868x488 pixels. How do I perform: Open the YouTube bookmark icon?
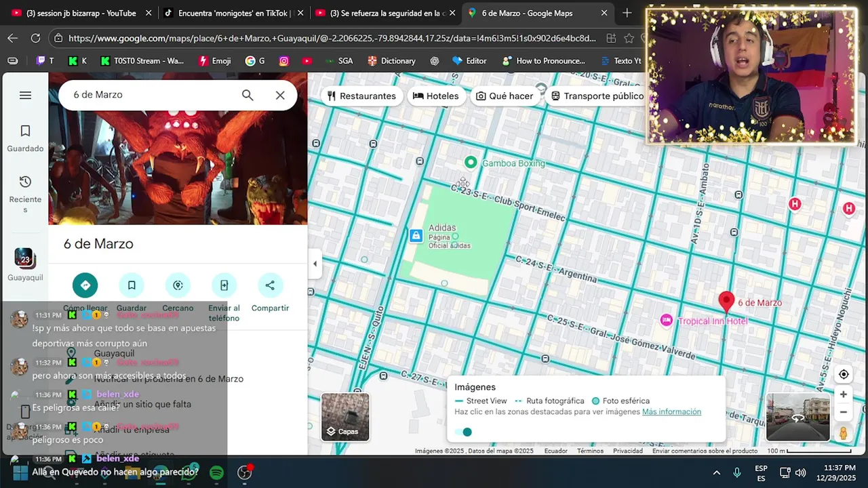click(x=307, y=61)
